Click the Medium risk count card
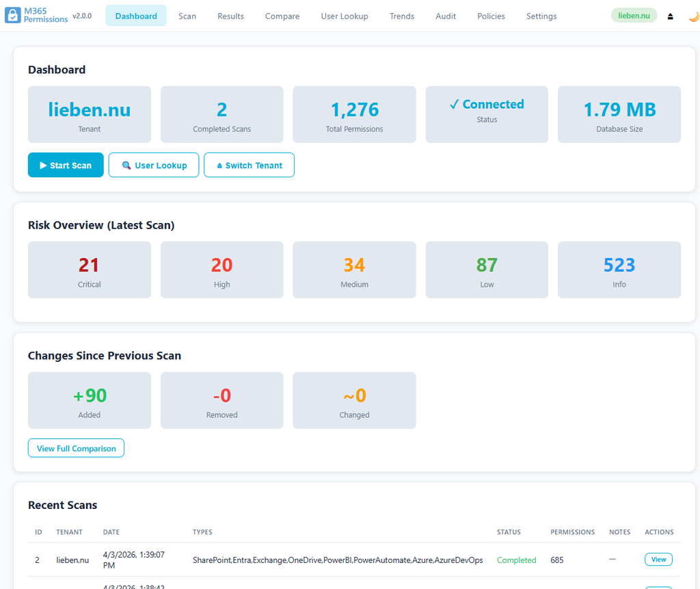 [x=354, y=270]
